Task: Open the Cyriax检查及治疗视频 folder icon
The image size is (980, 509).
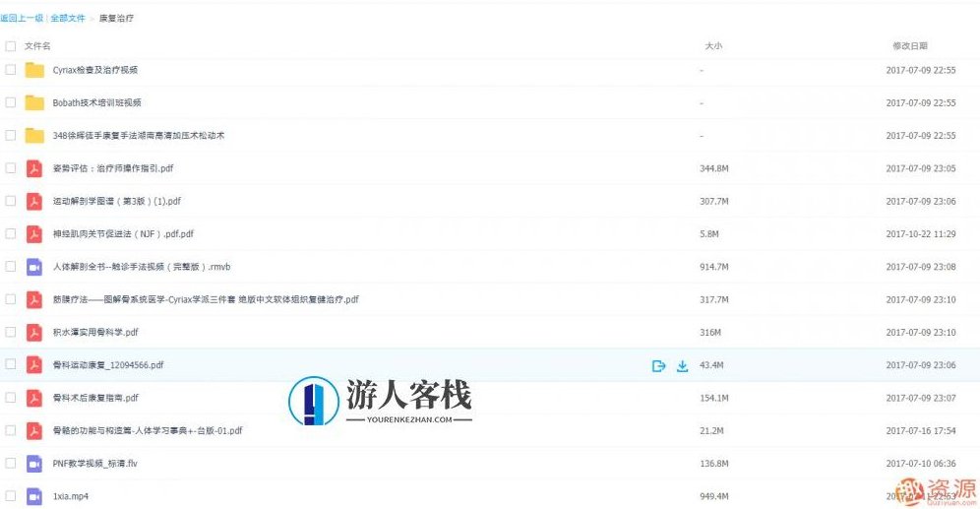Action: (x=34, y=70)
